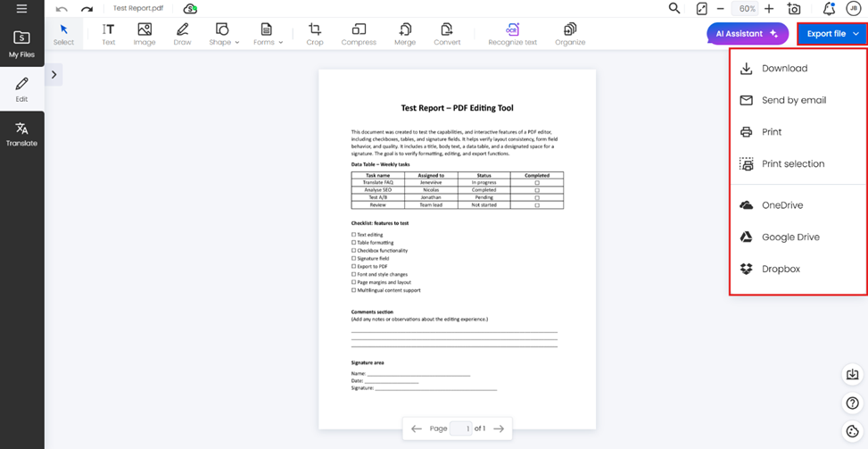Open the Merge tool
This screenshot has height=449, width=868.
tap(404, 34)
